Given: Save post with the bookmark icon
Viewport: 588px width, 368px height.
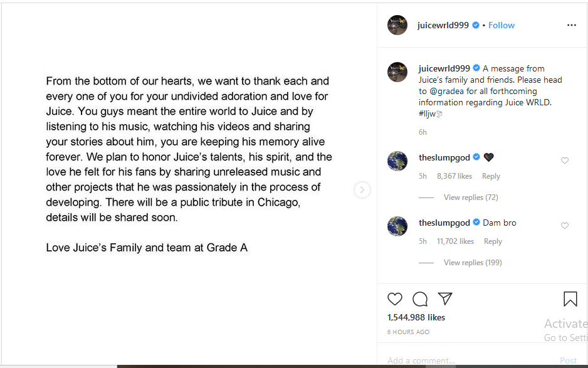Looking at the screenshot, I should pyautogui.click(x=570, y=299).
